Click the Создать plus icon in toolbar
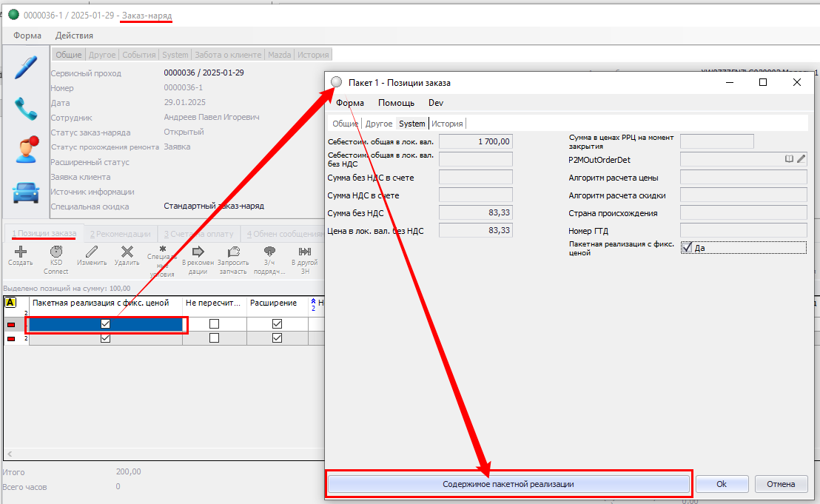This screenshot has width=820, height=504. tap(20, 252)
